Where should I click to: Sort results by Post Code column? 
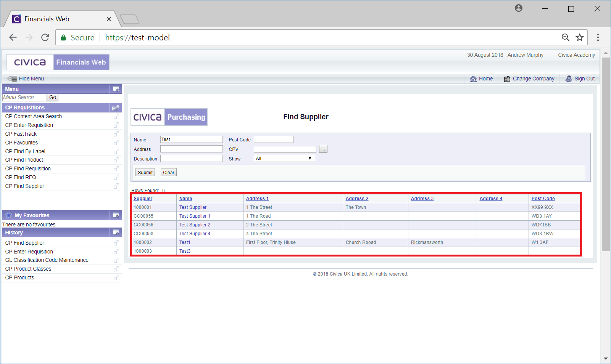coord(543,199)
